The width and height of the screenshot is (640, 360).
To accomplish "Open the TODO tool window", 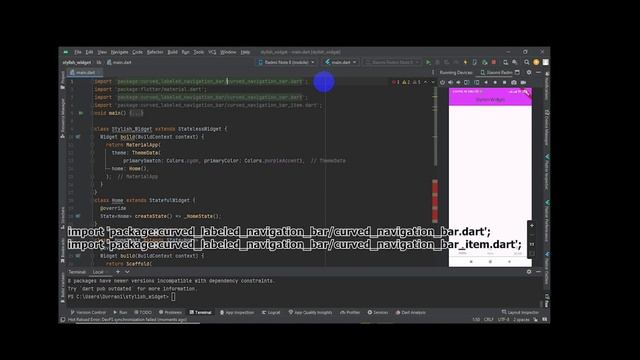I will click(143, 312).
